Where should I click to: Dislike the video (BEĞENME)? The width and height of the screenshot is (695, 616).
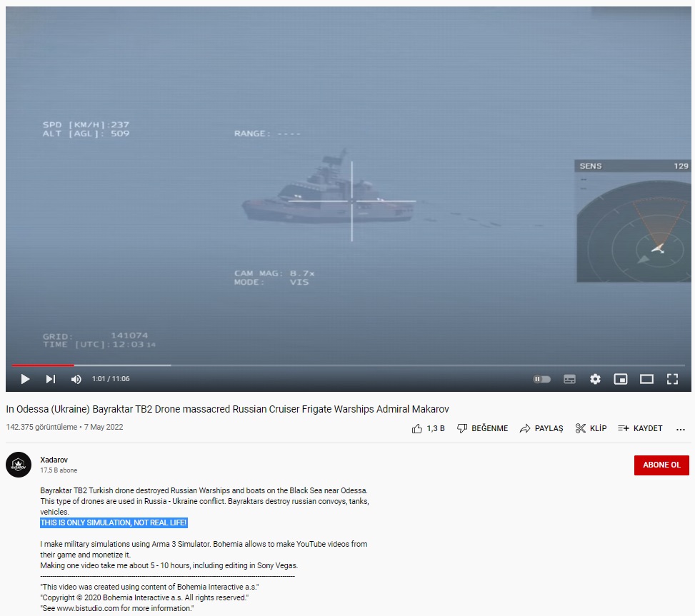(483, 428)
